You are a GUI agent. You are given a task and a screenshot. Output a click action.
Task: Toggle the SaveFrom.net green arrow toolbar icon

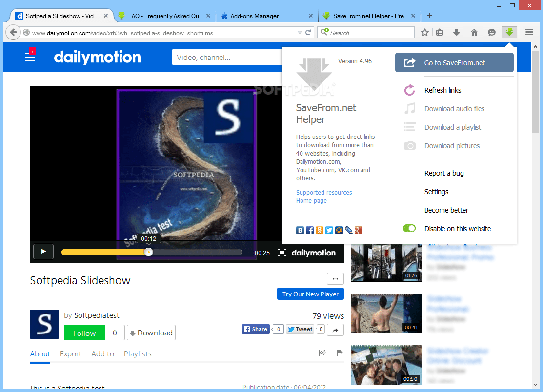pyautogui.click(x=509, y=33)
